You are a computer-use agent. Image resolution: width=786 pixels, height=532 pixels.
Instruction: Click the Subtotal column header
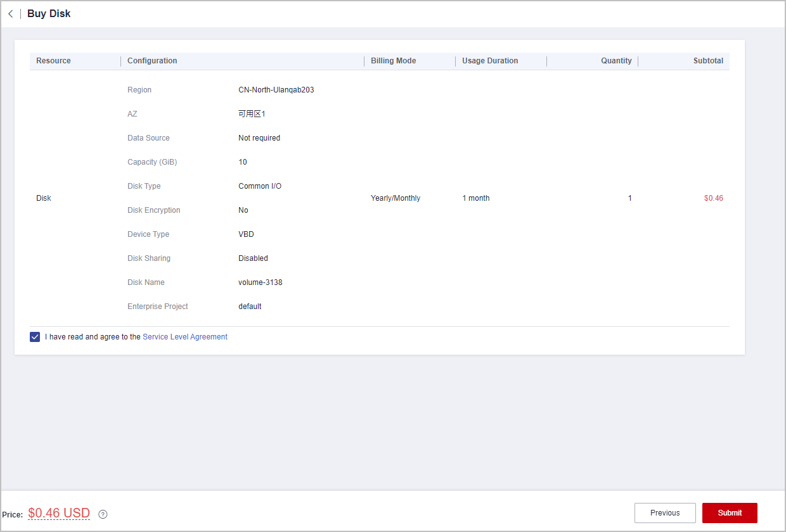(x=708, y=61)
